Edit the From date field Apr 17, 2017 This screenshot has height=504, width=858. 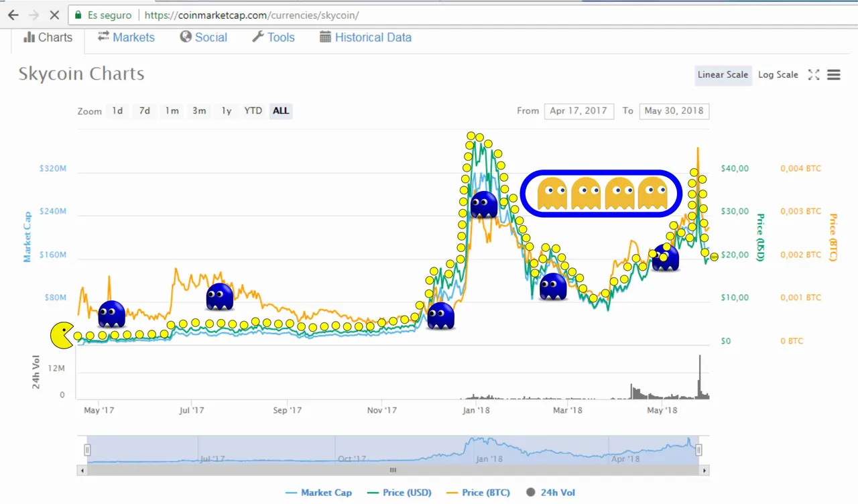[x=579, y=111]
